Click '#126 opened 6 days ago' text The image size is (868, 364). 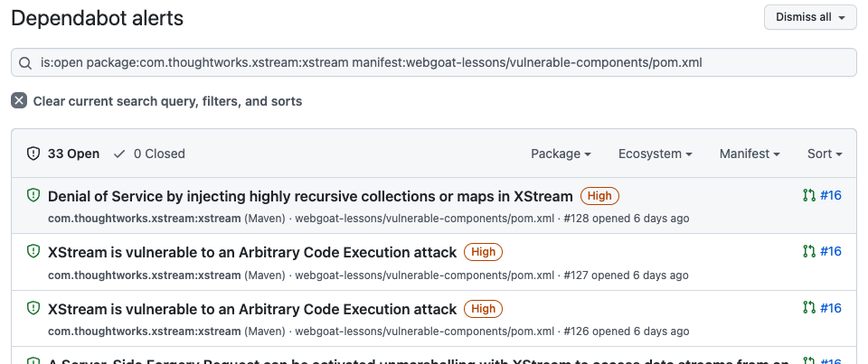[x=626, y=331]
